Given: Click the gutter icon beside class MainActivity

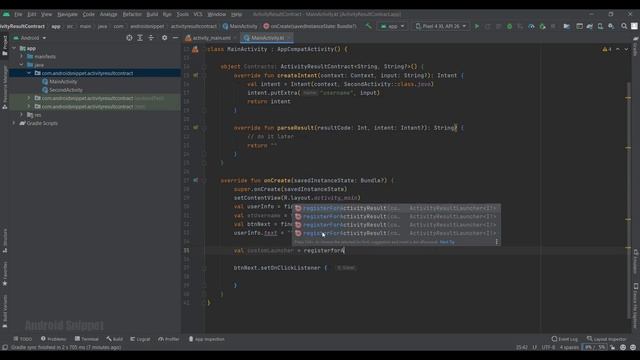Looking at the screenshot, I should [195, 49].
